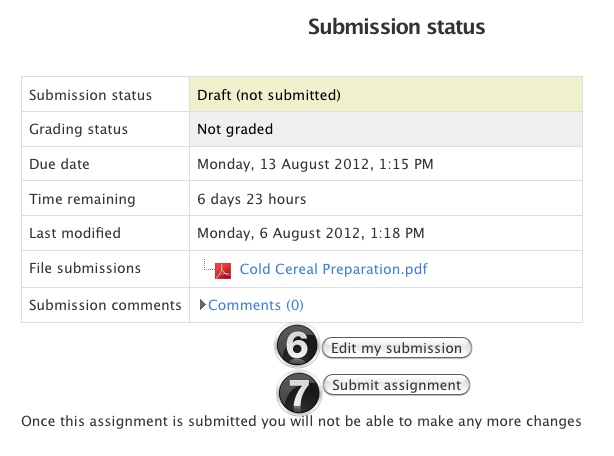
Task: Click the due date value Monday, 13 August
Action: [315, 164]
